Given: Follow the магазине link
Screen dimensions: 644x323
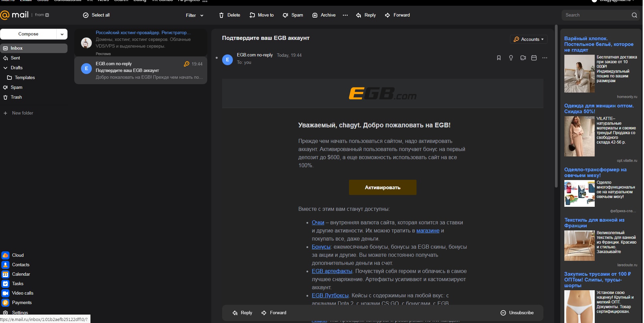Looking at the screenshot, I should 428,231.
